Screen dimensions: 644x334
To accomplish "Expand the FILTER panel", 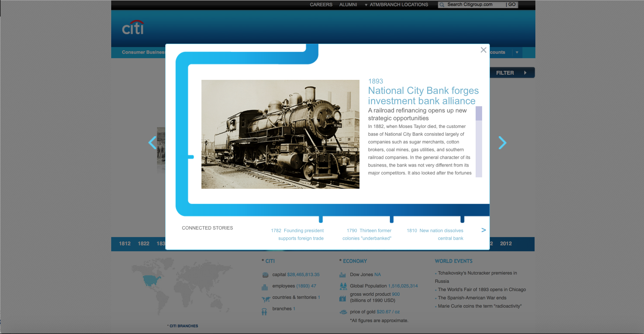I will tap(512, 73).
